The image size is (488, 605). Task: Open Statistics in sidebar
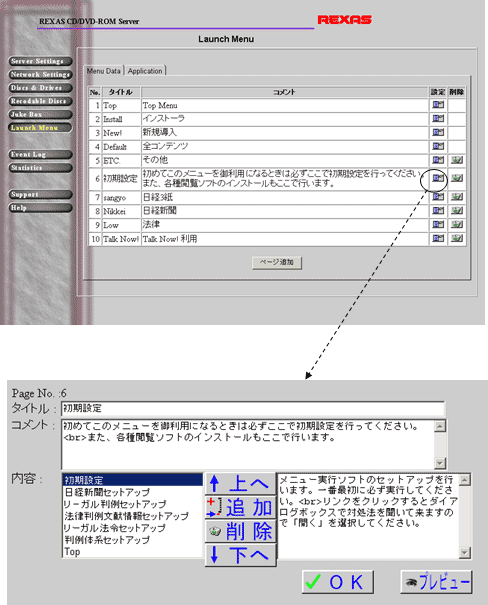40,168
